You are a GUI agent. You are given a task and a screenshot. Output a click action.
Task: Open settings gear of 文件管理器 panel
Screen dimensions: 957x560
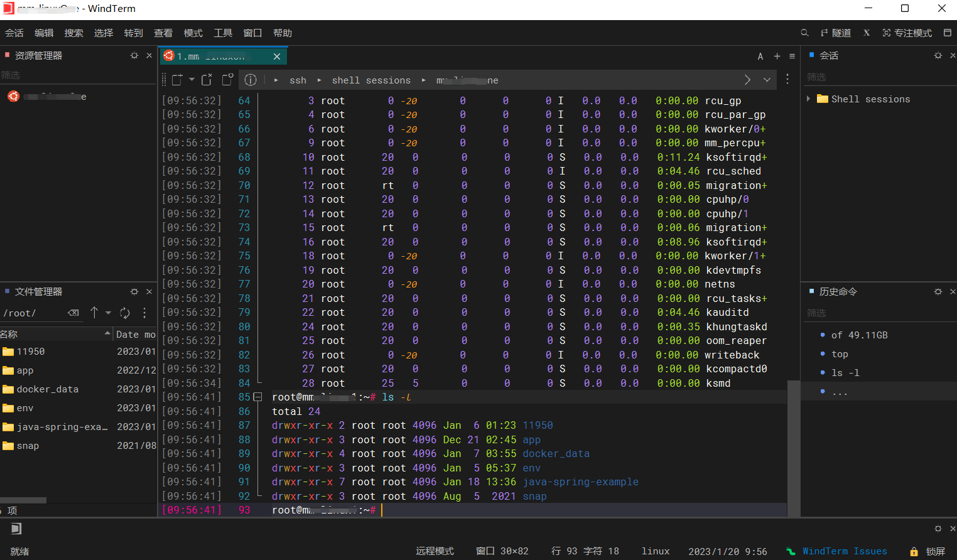[134, 291]
